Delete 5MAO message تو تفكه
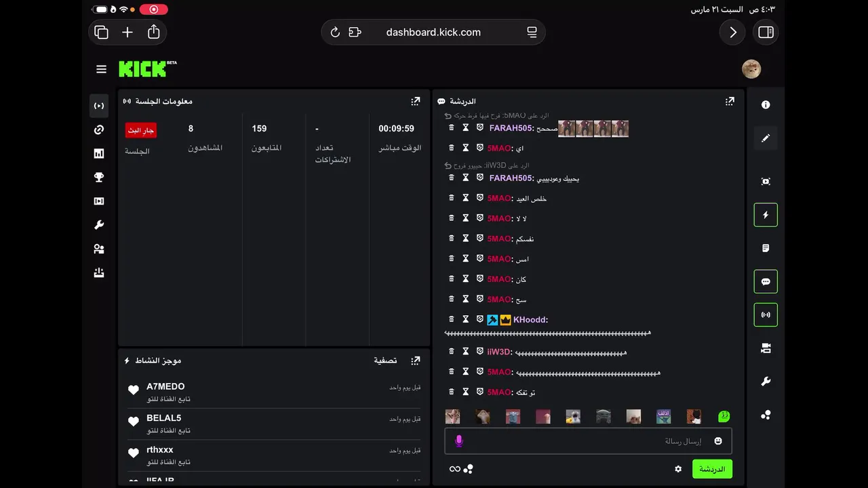 (x=452, y=392)
